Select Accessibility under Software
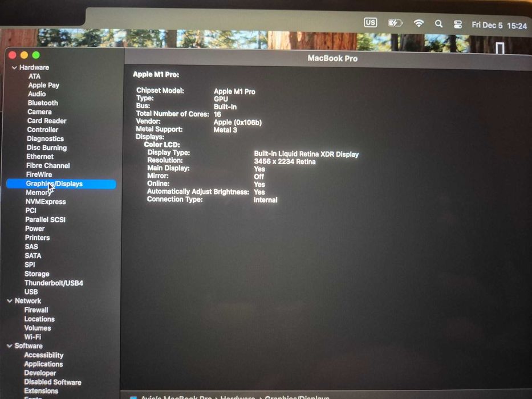 44,355
